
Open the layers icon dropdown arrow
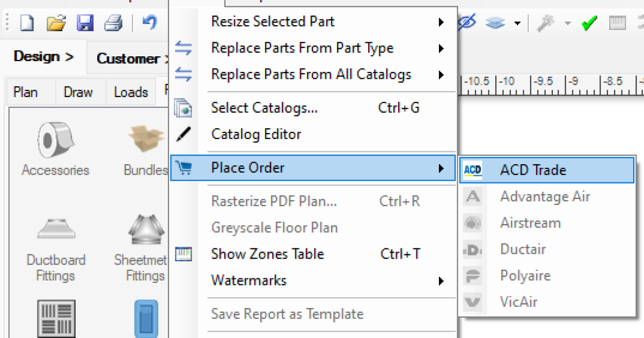[x=517, y=23]
